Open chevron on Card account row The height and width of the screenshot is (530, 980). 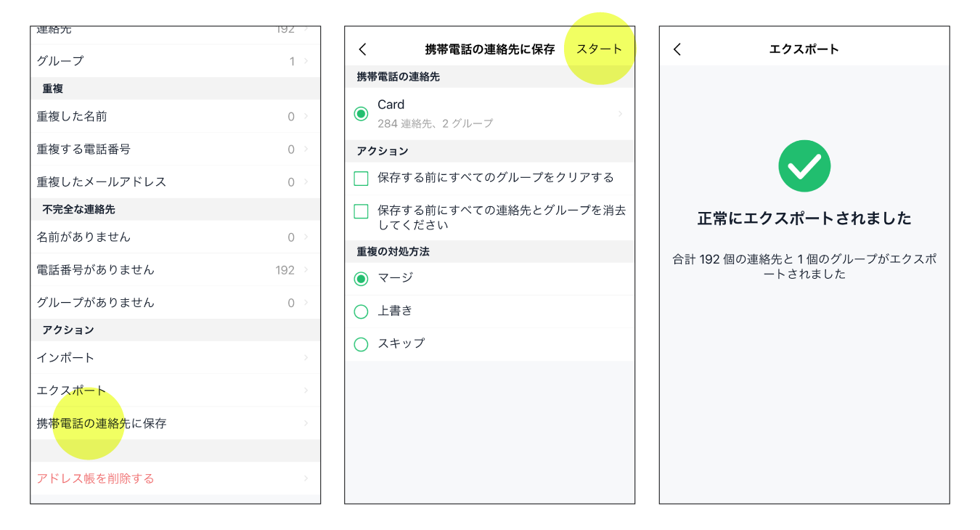click(621, 114)
